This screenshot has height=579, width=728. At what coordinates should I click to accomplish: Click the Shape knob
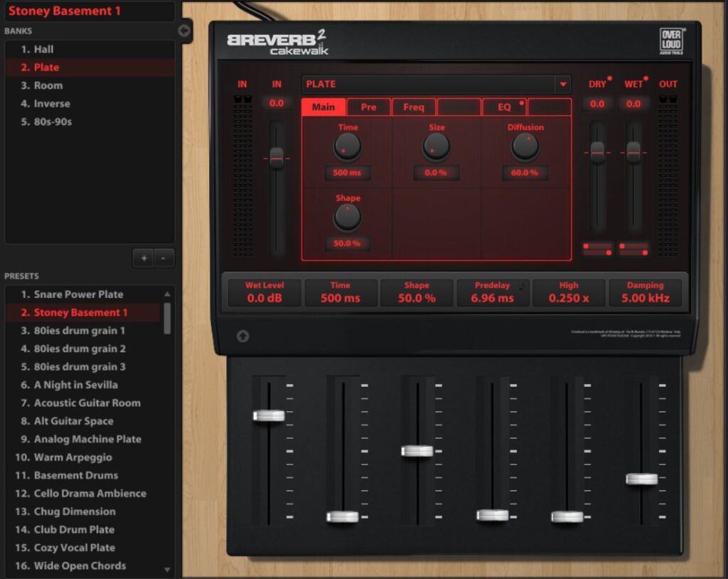(347, 217)
